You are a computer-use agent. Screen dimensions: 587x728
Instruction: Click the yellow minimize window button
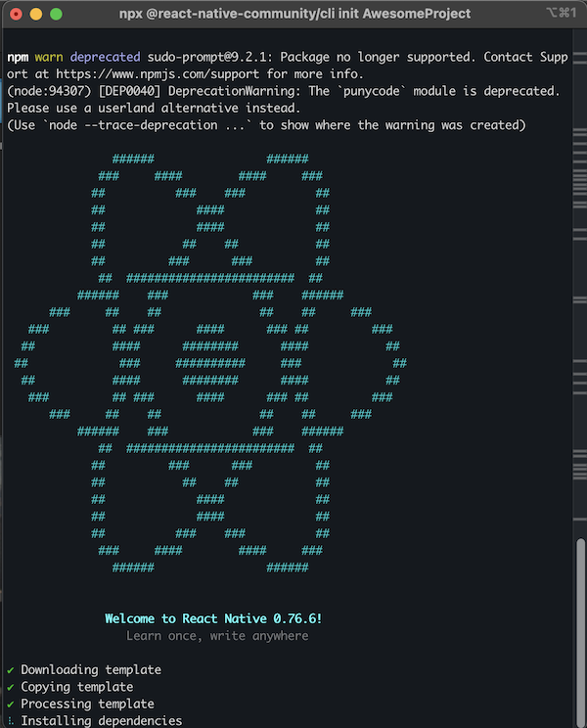coord(36,14)
